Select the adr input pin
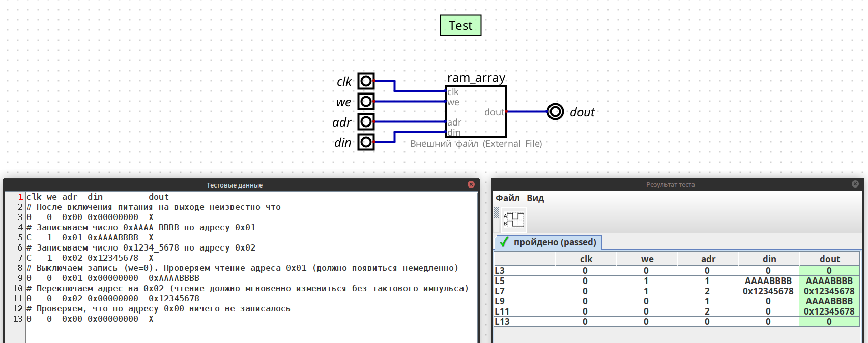This screenshot has height=343, width=868. pos(366,122)
